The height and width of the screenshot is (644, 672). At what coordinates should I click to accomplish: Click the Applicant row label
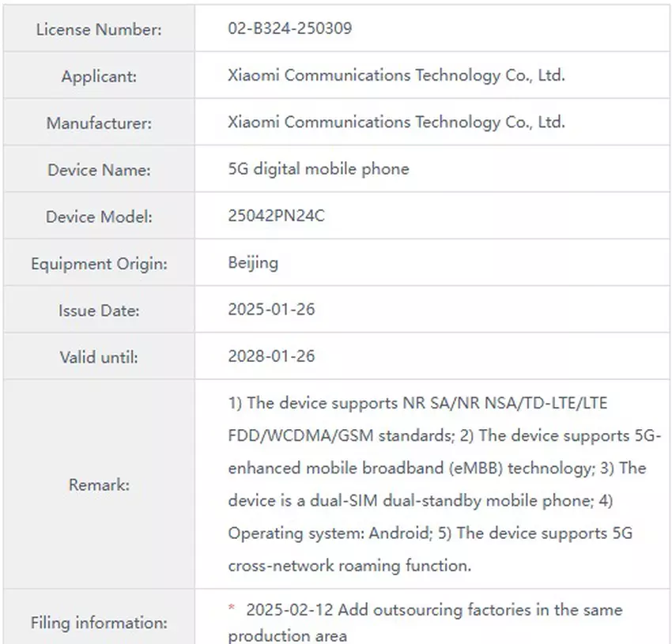coord(98,76)
